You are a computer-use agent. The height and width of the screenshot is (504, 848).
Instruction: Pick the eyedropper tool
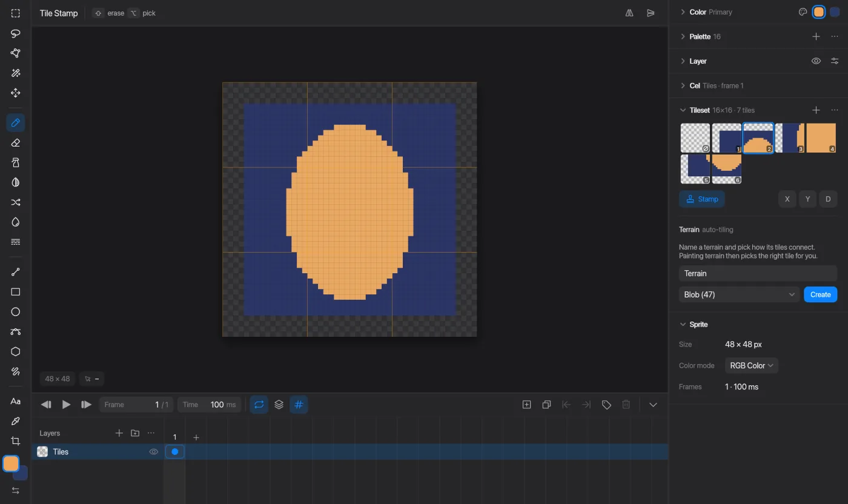click(x=16, y=421)
